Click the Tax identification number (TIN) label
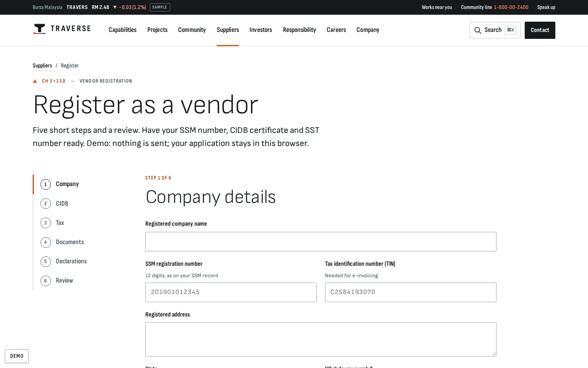Viewport: 588px width, 368px height. (x=360, y=264)
